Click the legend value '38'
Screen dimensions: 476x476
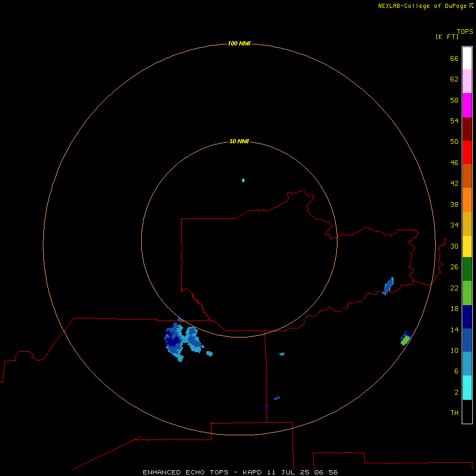tap(454, 205)
